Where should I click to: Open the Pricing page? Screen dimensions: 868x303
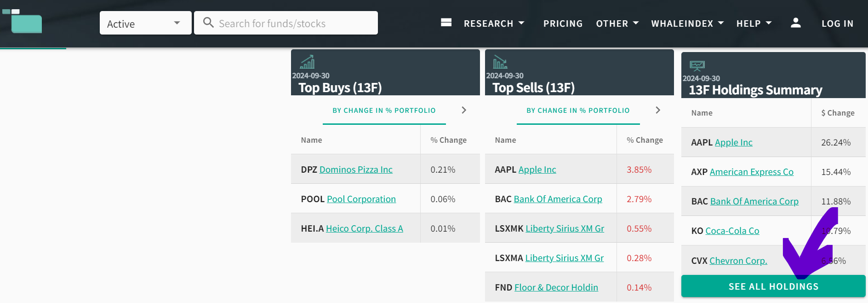click(563, 23)
